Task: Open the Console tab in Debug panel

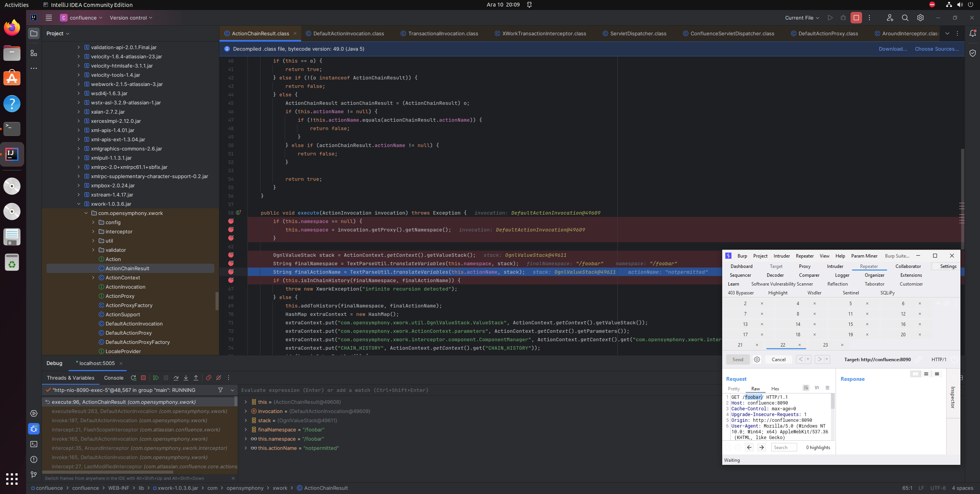Action: coord(114,378)
